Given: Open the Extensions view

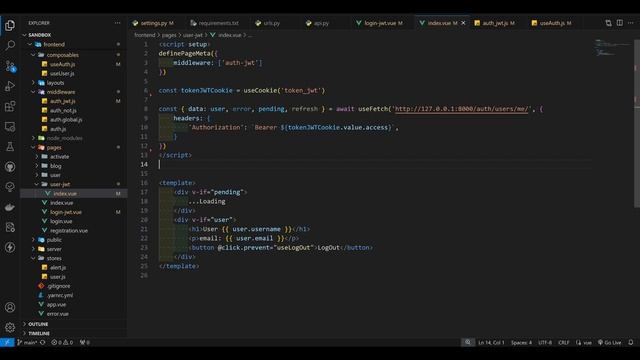Looking at the screenshot, I should click(10, 106).
